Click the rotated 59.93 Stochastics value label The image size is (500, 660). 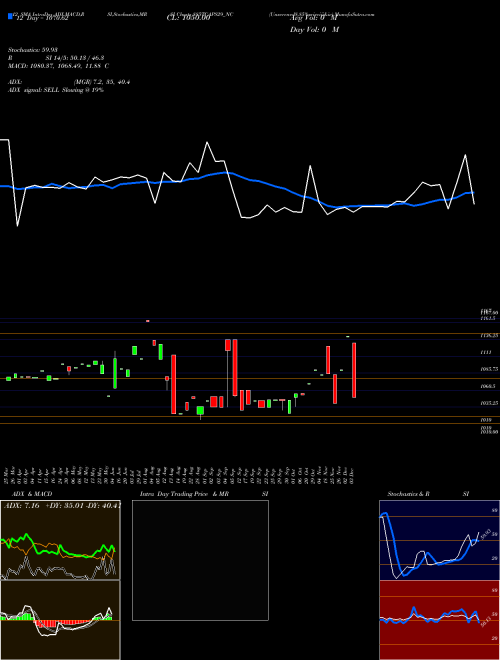click(x=484, y=535)
